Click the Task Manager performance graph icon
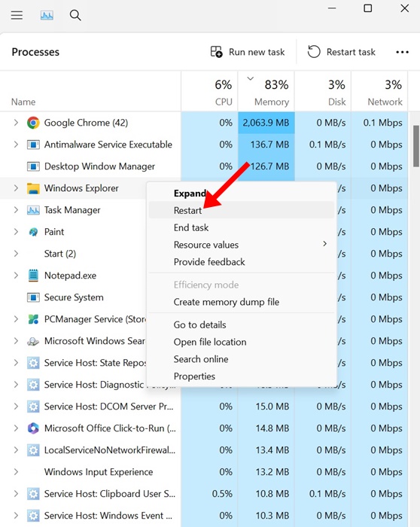 47,15
